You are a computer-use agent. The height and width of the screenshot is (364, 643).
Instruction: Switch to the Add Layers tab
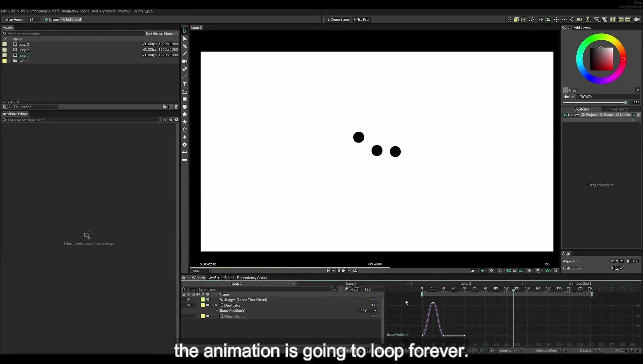(582, 27)
